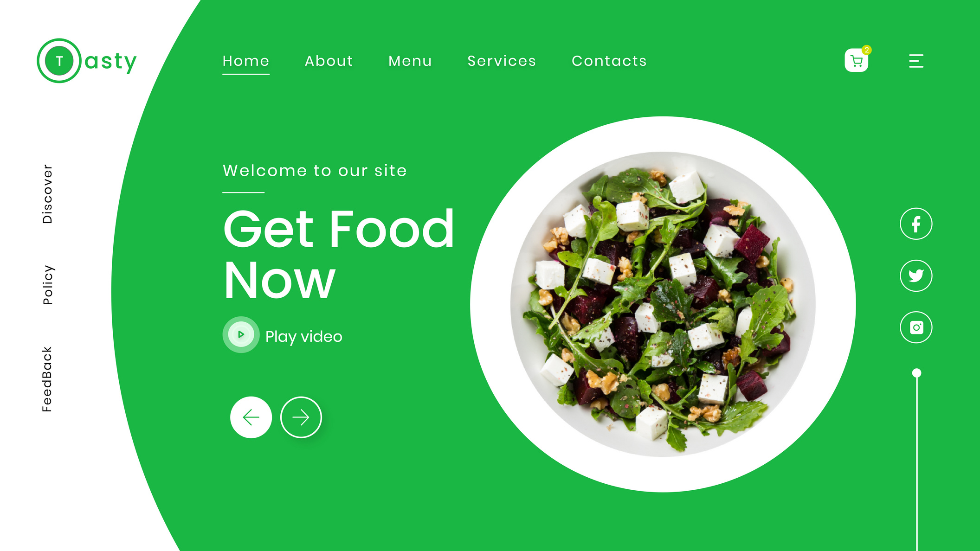Click the left arrow navigation button
980x551 pixels.
(x=251, y=418)
